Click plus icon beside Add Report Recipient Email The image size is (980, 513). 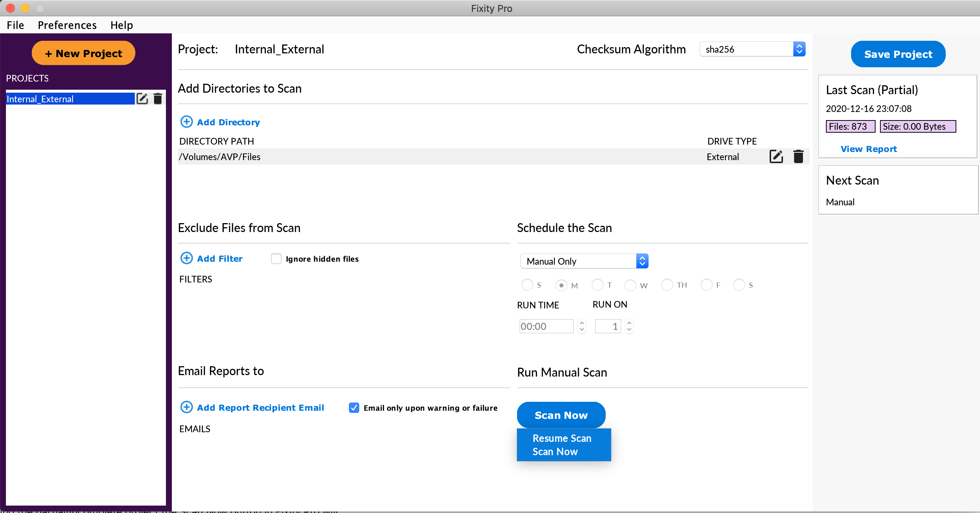(186, 407)
